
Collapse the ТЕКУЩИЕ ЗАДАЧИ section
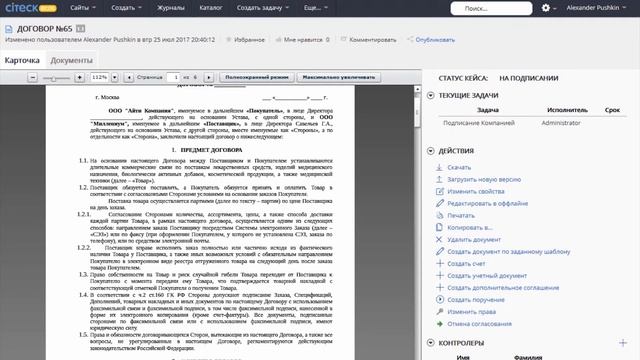(x=430, y=95)
